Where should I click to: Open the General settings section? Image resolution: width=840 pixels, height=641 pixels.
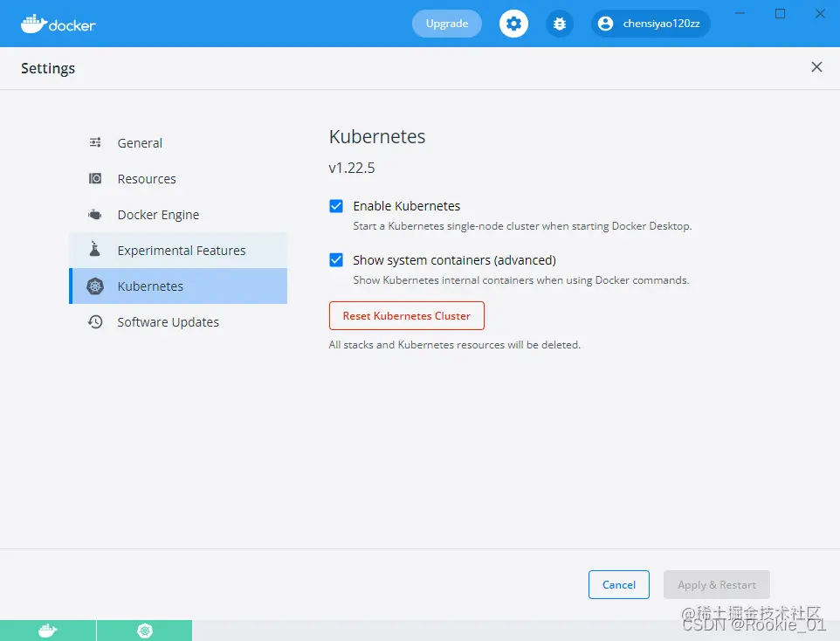[178, 143]
